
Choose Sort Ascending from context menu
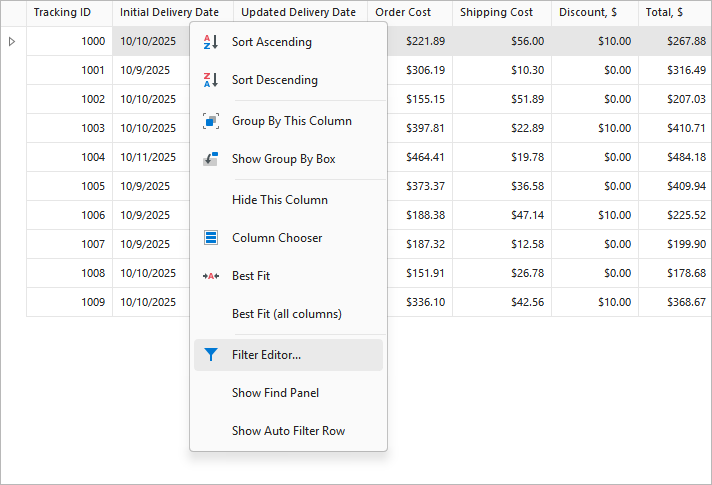point(288,42)
